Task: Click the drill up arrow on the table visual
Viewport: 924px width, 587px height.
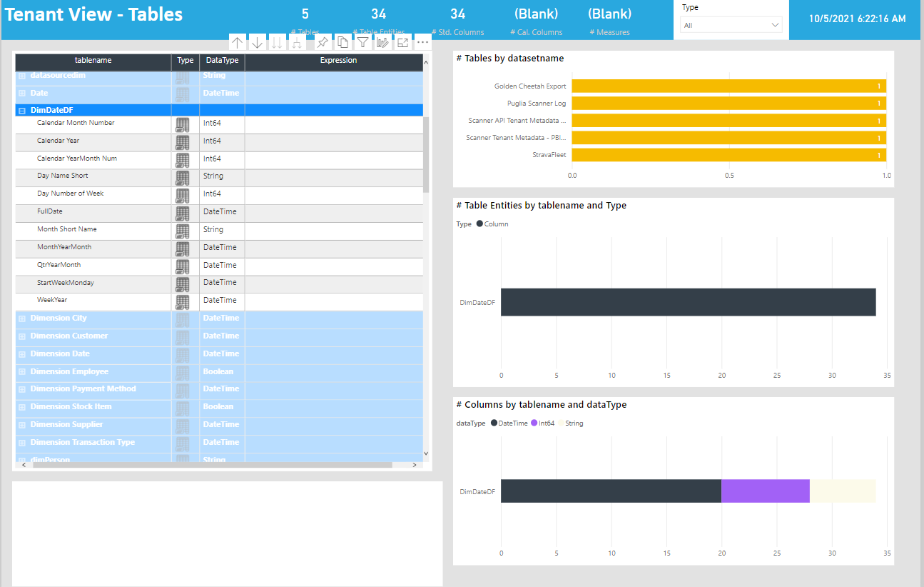Action: coord(238,41)
